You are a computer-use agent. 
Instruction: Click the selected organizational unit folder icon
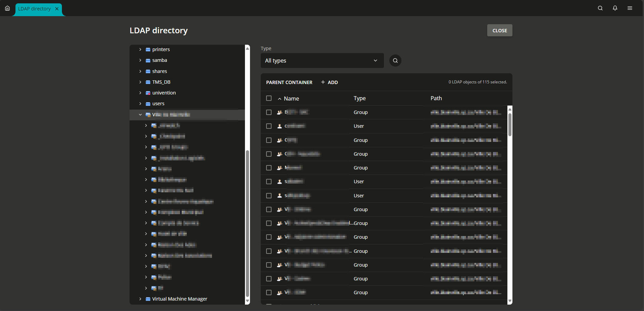pos(148,115)
